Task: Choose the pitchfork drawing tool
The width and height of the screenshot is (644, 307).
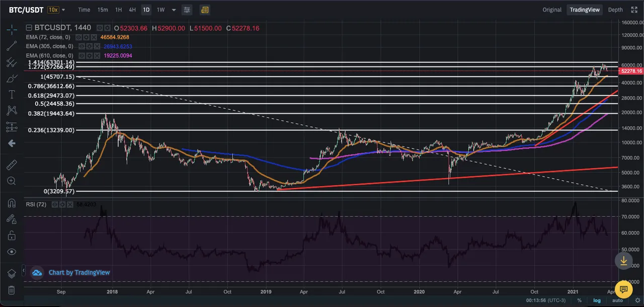Action: [x=12, y=62]
